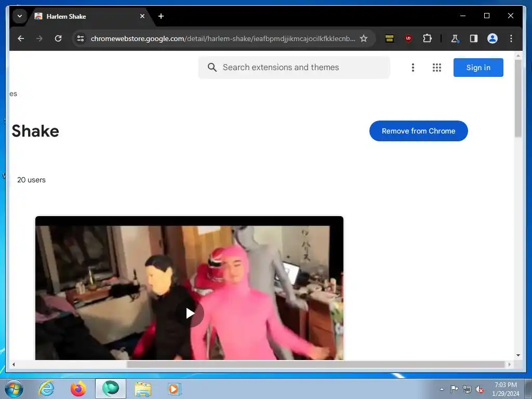Open the clock showing 7:03 PM
The image size is (532, 399).
click(x=506, y=389)
